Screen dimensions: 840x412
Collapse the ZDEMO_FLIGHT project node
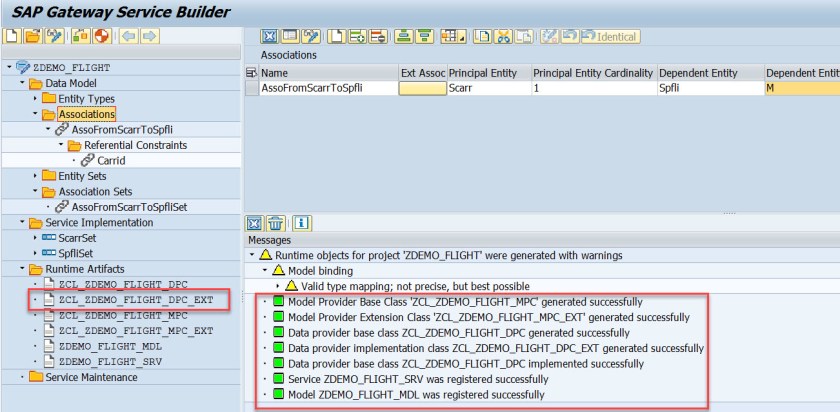click(x=9, y=68)
